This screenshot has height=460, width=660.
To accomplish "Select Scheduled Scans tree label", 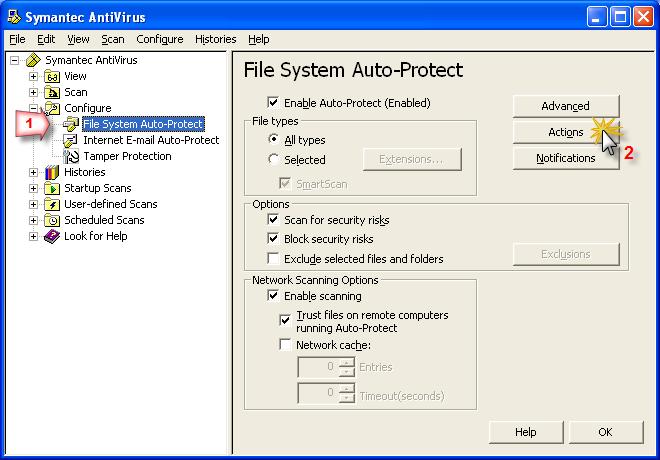I will pyautogui.click(x=104, y=220).
